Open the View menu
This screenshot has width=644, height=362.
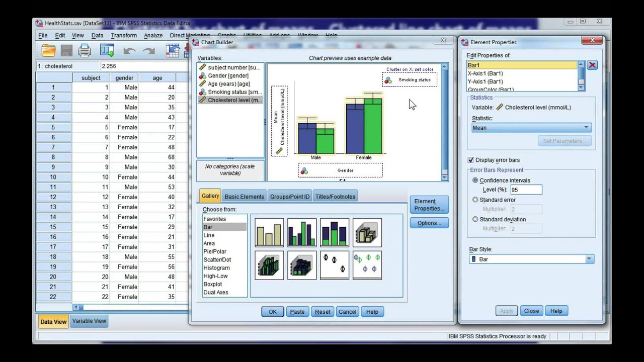click(x=77, y=36)
